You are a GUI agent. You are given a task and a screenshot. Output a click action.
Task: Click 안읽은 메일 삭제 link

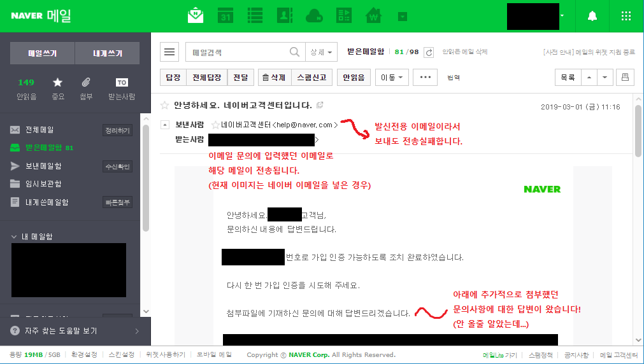tap(464, 52)
